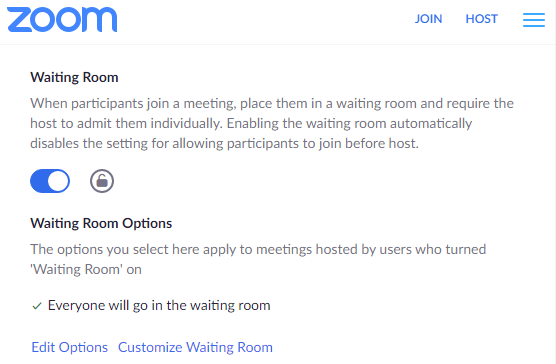Select 'Everyone will go in the waiting room' text
The width and height of the screenshot is (556, 364).
click(x=159, y=306)
